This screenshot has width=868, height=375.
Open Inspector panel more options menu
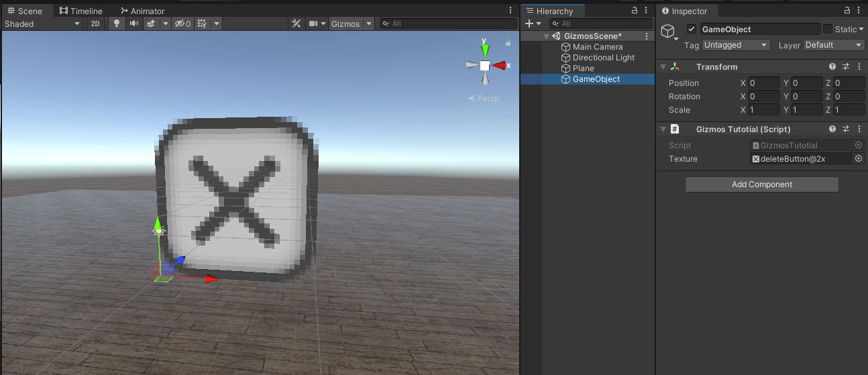861,11
